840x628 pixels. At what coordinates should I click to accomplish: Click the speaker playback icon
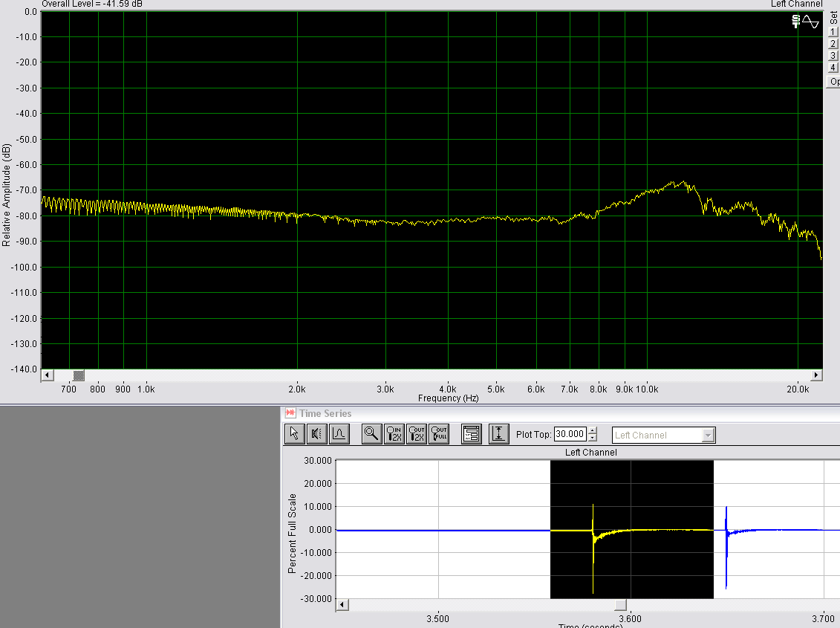[316, 434]
